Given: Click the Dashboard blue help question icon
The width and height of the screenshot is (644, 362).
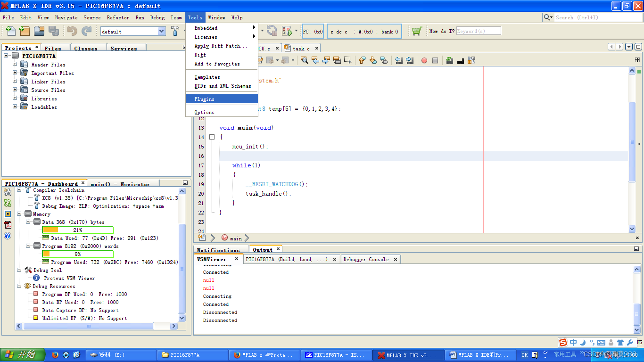Looking at the screenshot, I should tap(8, 236).
